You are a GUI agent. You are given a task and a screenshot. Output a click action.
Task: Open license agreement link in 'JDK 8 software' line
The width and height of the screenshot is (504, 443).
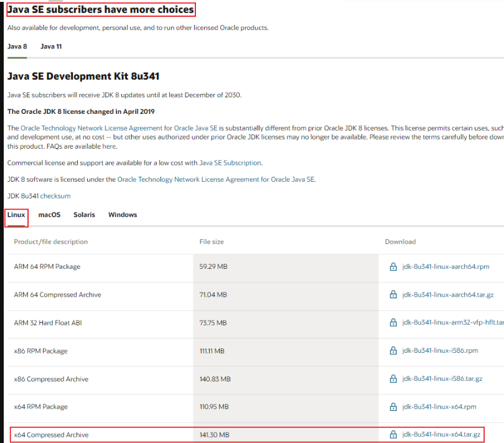click(216, 180)
